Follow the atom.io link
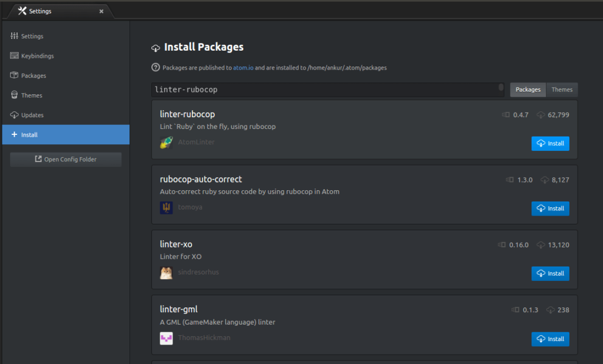The height and width of the screenshot is (364, 603). (243, 68)
